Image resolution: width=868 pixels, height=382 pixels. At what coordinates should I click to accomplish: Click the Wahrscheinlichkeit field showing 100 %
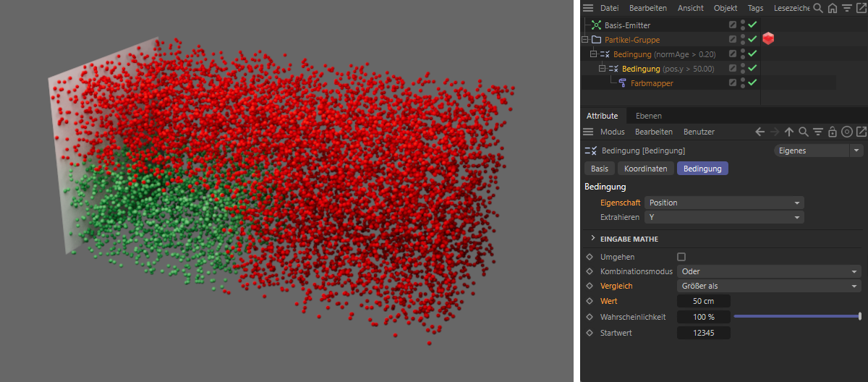click(x=704, y=317)
